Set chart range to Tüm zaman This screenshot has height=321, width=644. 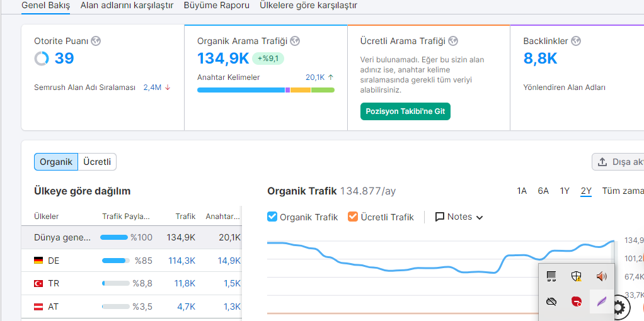click(x=623, y=191)
